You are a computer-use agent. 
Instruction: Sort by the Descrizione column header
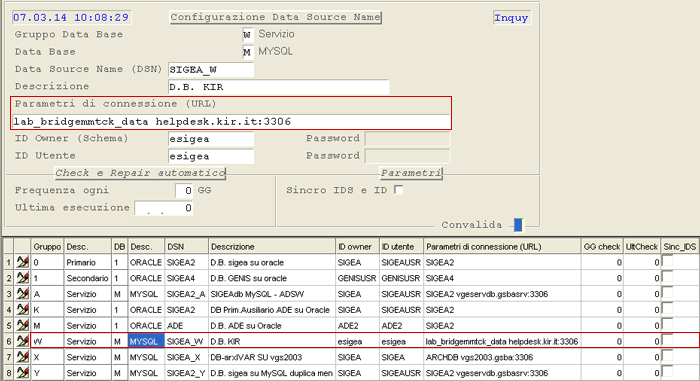(272, 247)
